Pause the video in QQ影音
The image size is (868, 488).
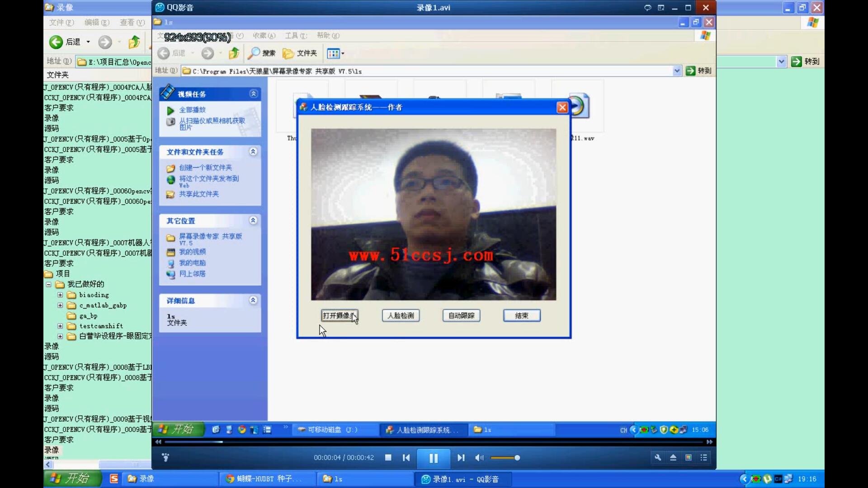pos(433,458)
